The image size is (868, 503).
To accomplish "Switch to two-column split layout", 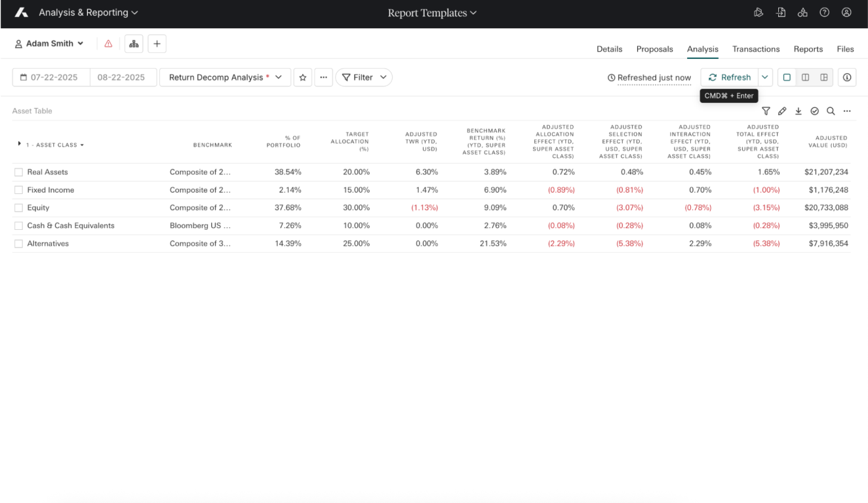I will pyautogui.click(x=805, y=77).
